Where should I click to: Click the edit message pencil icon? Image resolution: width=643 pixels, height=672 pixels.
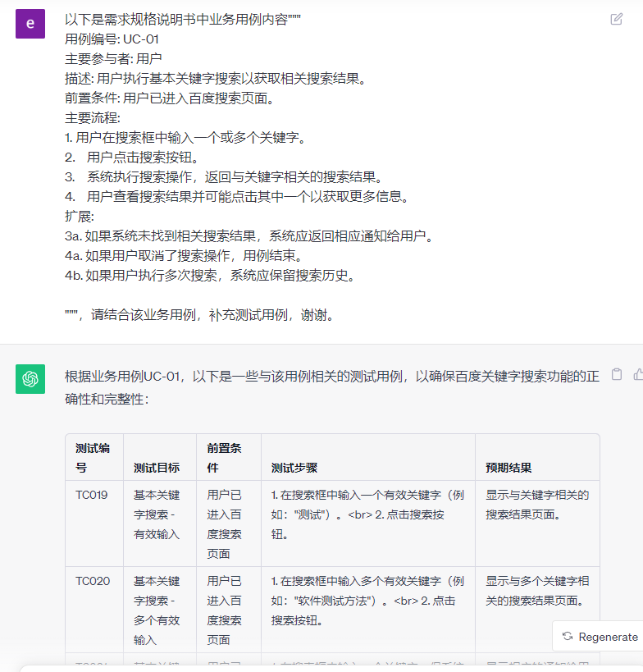(x=617, y=20)
